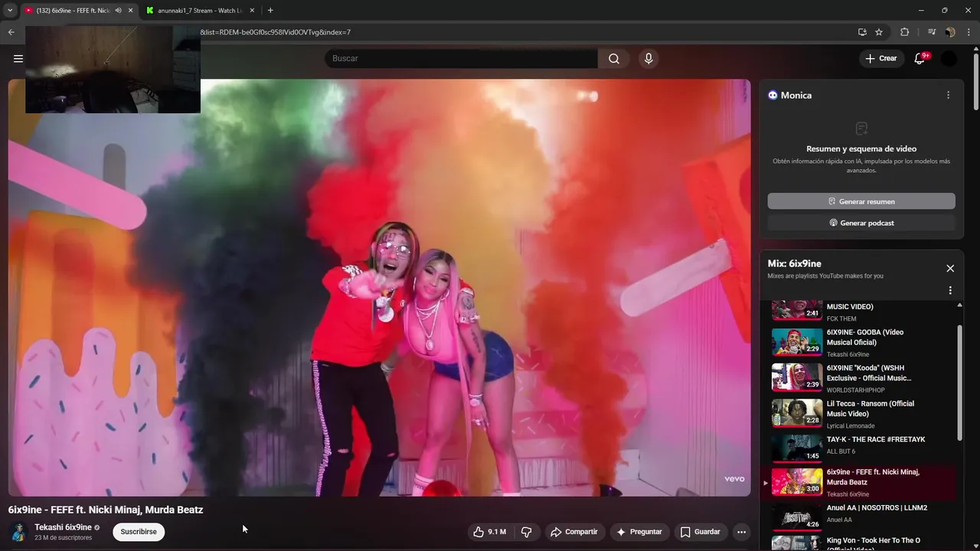
Task: Click the dislike thumbs-down button
Action: [x=527, y=532]
